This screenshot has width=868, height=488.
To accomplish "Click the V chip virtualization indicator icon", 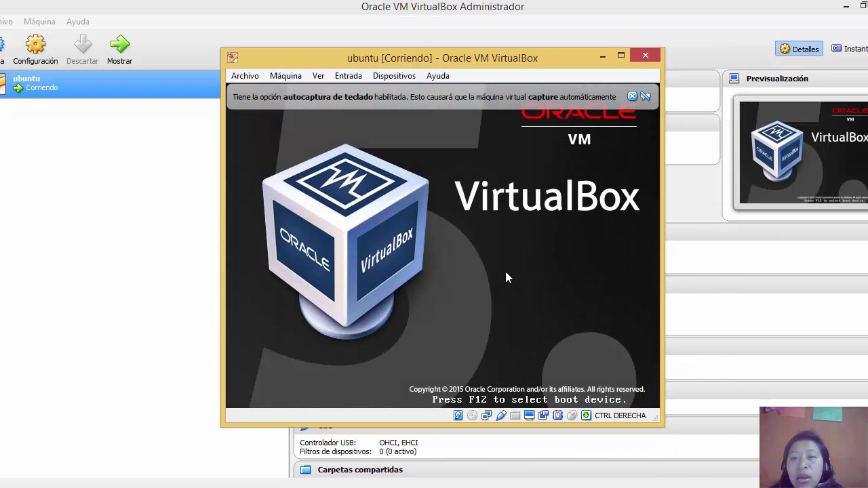I will (557, 415).
